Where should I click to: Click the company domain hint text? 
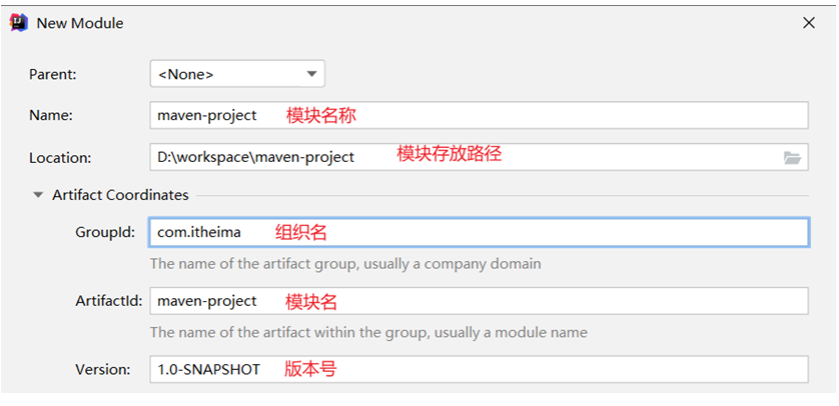tap(345, 264)
